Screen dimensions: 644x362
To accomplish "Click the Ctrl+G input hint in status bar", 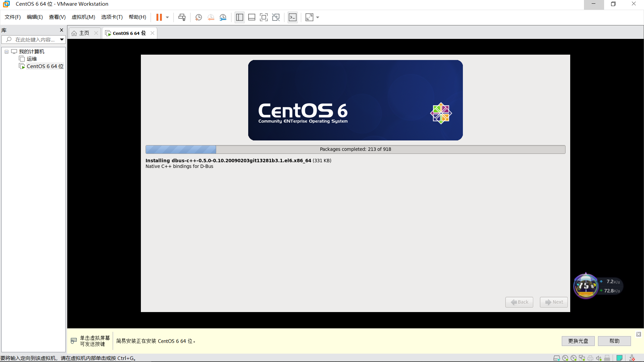I will point(68,358).
